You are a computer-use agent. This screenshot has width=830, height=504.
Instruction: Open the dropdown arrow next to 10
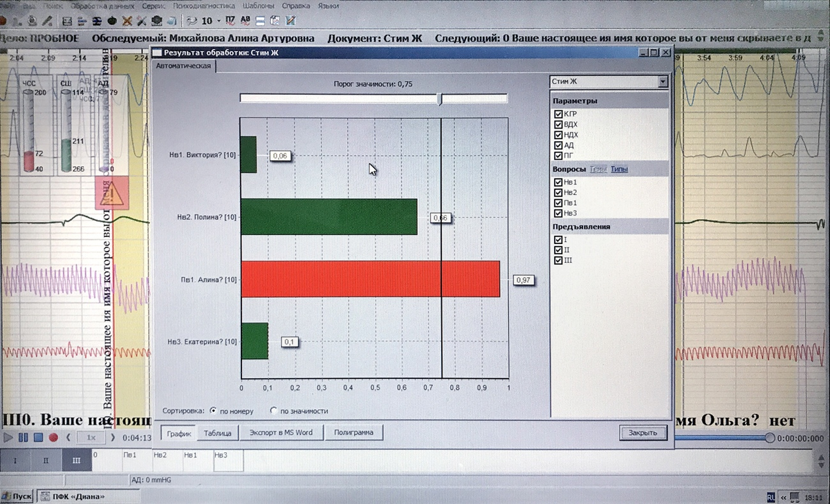coord(219,21)
